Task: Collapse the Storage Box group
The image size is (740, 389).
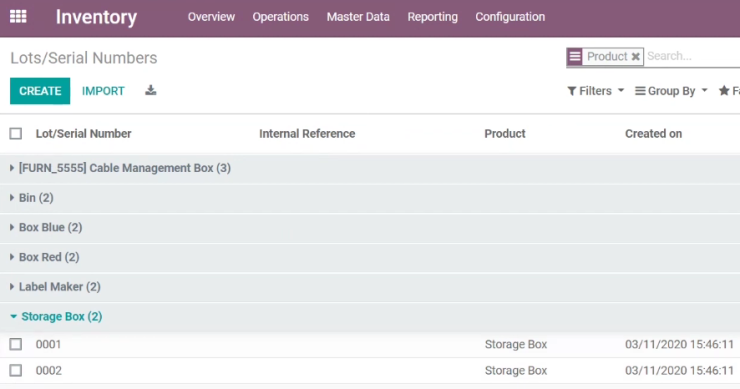Action: (61, 316)
